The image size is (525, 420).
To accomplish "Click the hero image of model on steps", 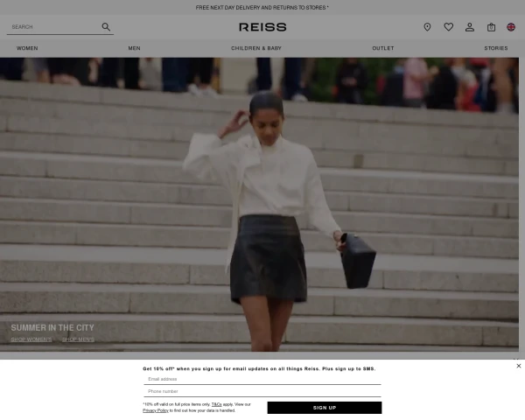I will pos(260,204).
